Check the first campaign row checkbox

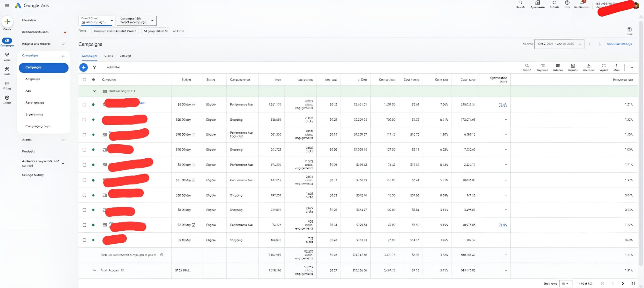point(85,104)
